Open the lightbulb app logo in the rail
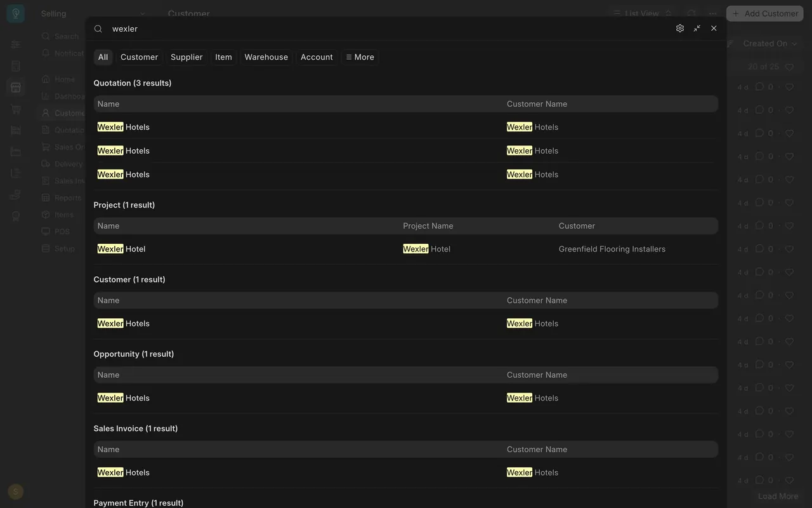The height and width of the screenshot is (508, 812). (x=16, y=13)
